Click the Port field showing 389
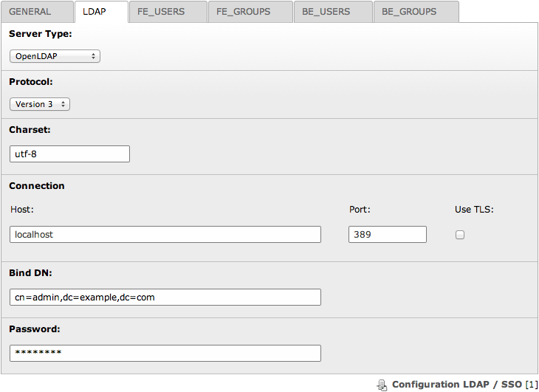539x392 pixels. click(x=387, y=234)
